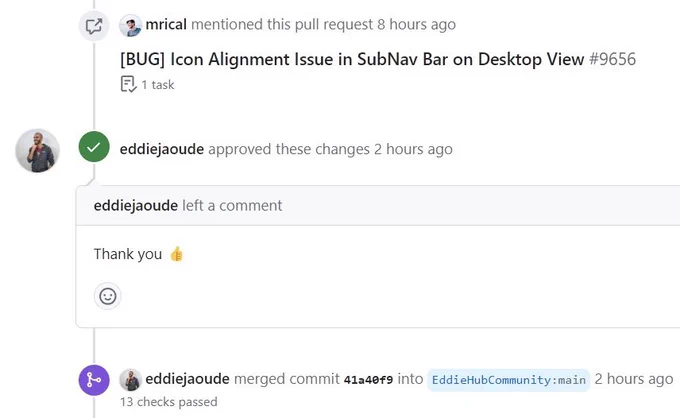This screenshot has height=418, width=680.
Task: Open merged commit 41a40f9
Action: pyautogui.click(x=368, y=380)
